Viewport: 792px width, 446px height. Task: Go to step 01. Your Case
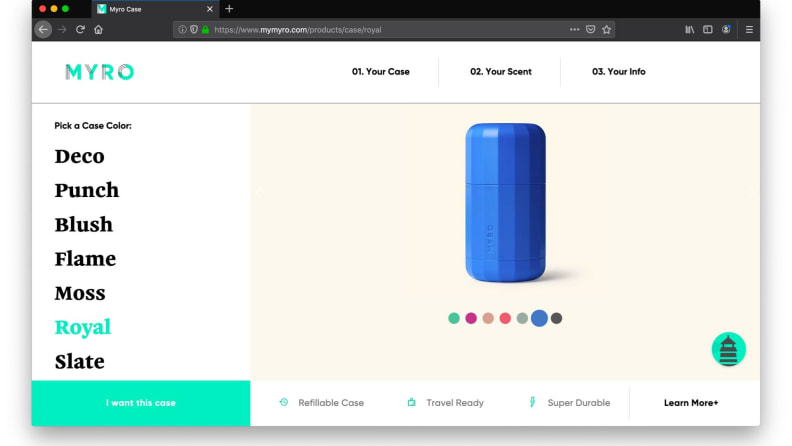click(x=381, y=72)
